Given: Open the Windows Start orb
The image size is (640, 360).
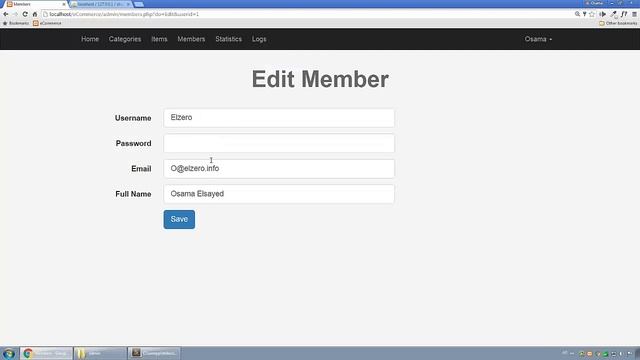Looking at the screenshot, I should 9,353.
